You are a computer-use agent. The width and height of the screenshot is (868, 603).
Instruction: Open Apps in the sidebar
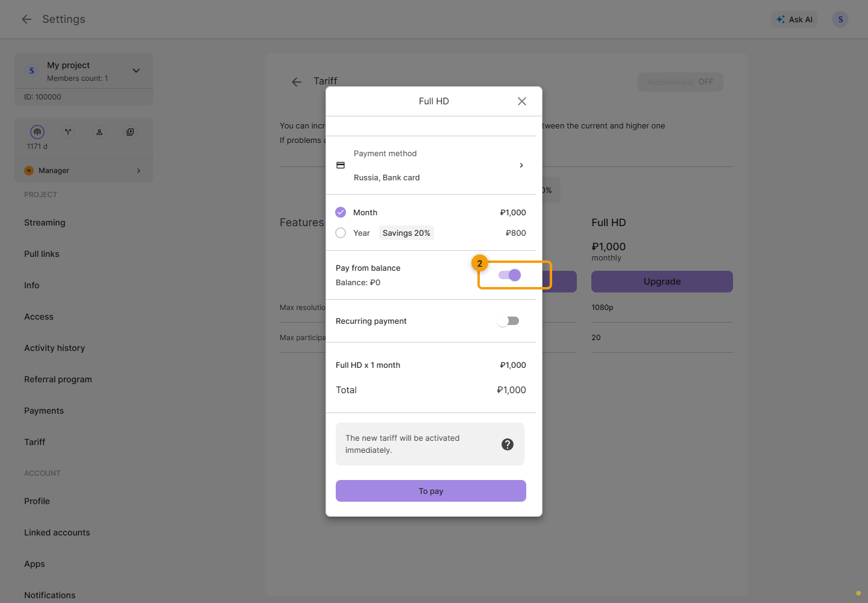pyautogui.click(x=34, y=564)
